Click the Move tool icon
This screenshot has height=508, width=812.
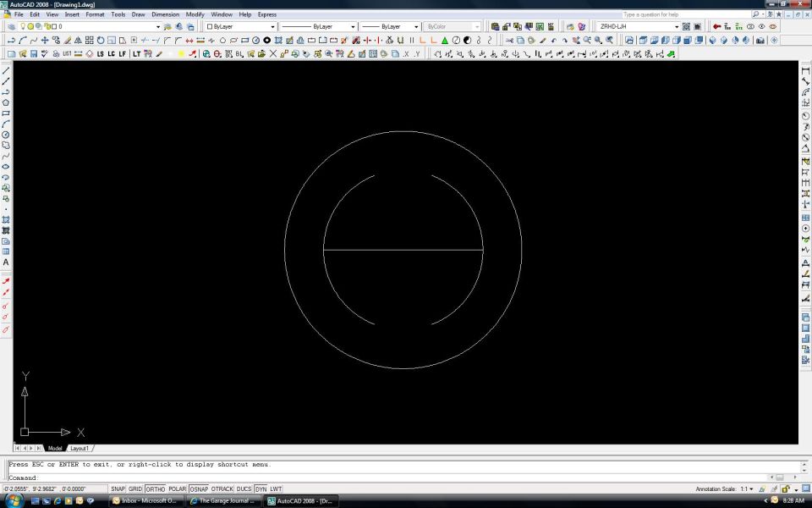tap(45, 40)
